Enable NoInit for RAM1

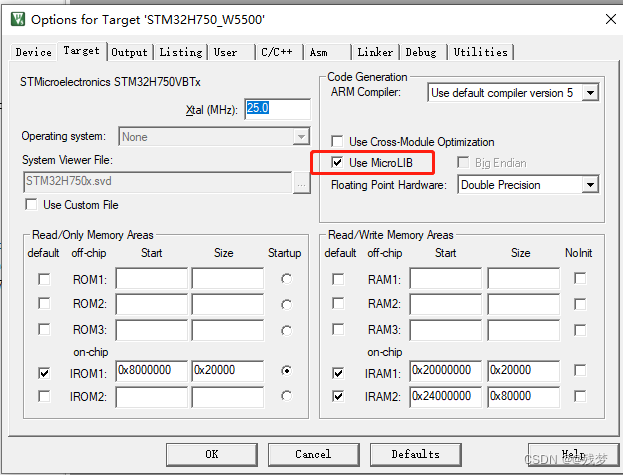point(580,278)
